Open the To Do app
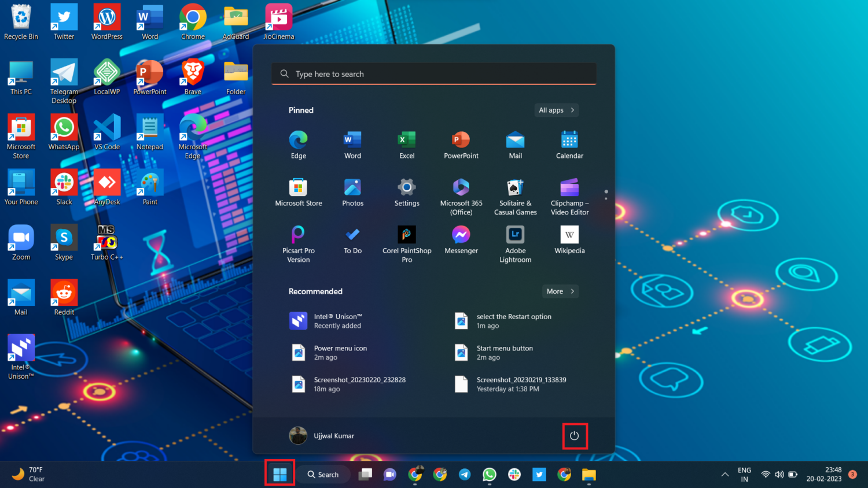The image size is (868, 488). (x=352, y=240)
